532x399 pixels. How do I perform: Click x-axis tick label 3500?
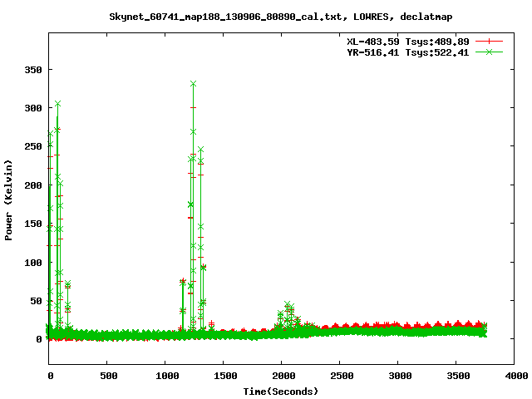tap(458, 376)
